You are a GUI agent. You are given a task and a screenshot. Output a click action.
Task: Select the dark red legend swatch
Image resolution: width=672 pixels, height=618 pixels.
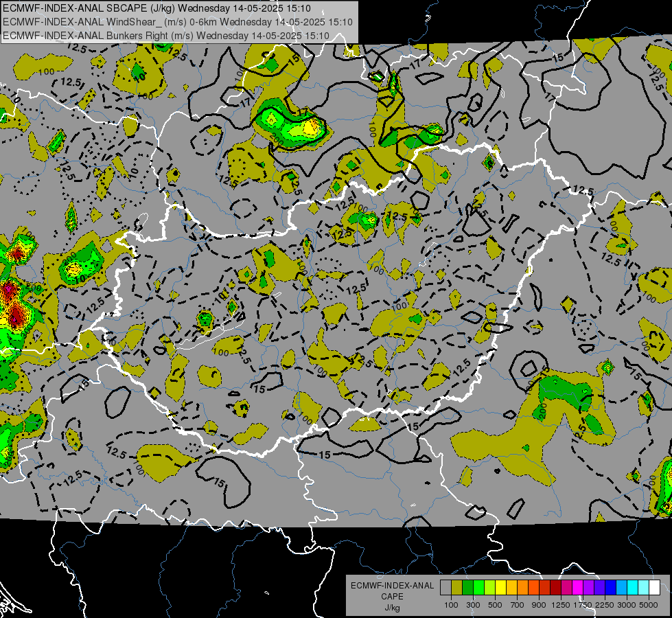tap(555, 587)
